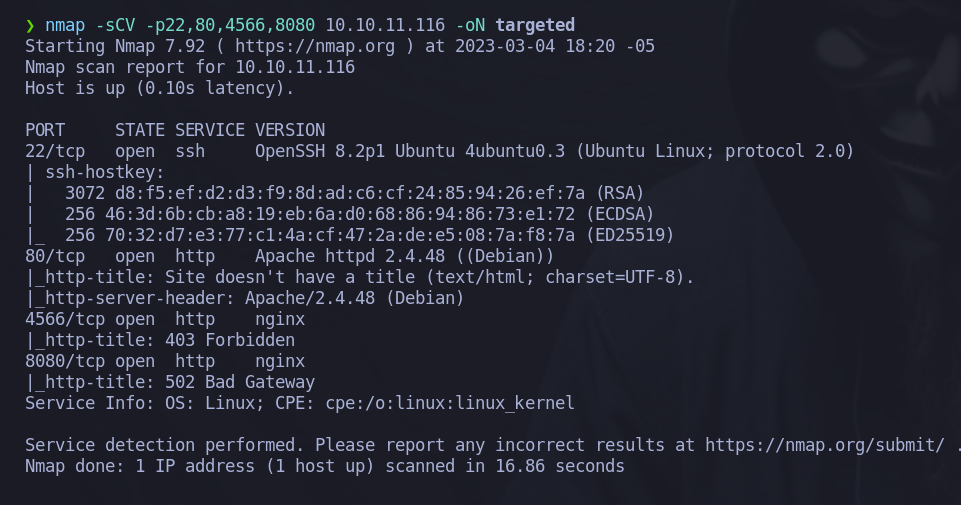The height and width of the screenshot is (505, 961).
Task: Click the 502 Bad Gateway title text
Action: [240, 382]
